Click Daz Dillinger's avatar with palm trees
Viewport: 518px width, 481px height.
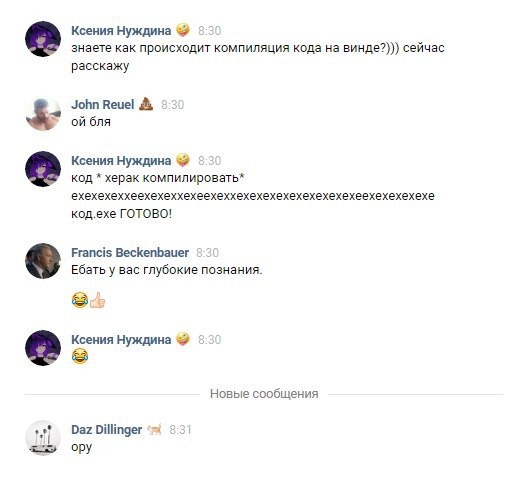43,438
